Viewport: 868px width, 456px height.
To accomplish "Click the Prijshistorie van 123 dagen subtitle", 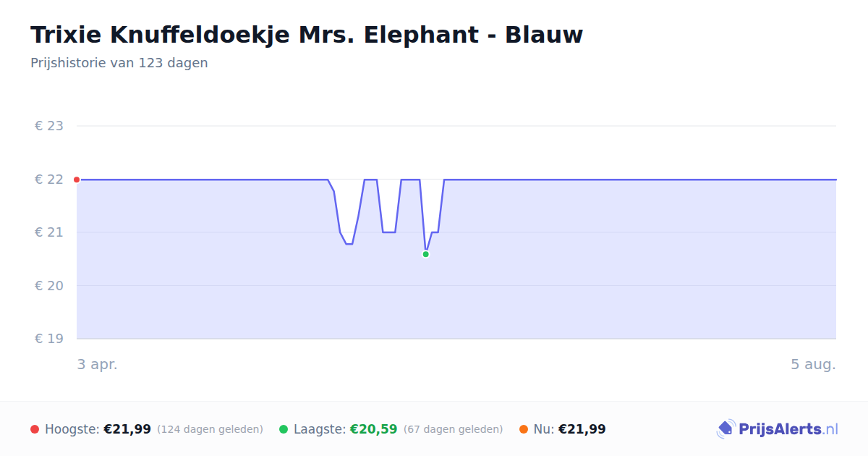I will (119, 63).
